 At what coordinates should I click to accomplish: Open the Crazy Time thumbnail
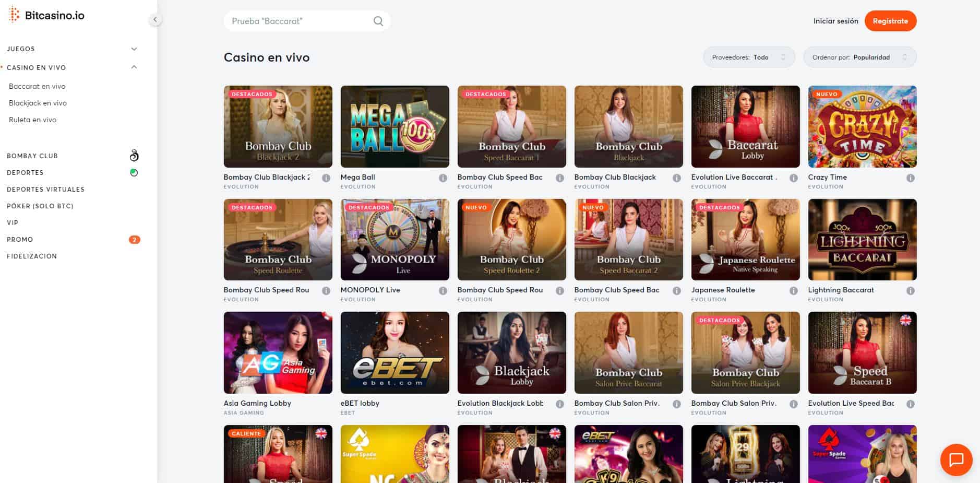[x=862, y=126]
